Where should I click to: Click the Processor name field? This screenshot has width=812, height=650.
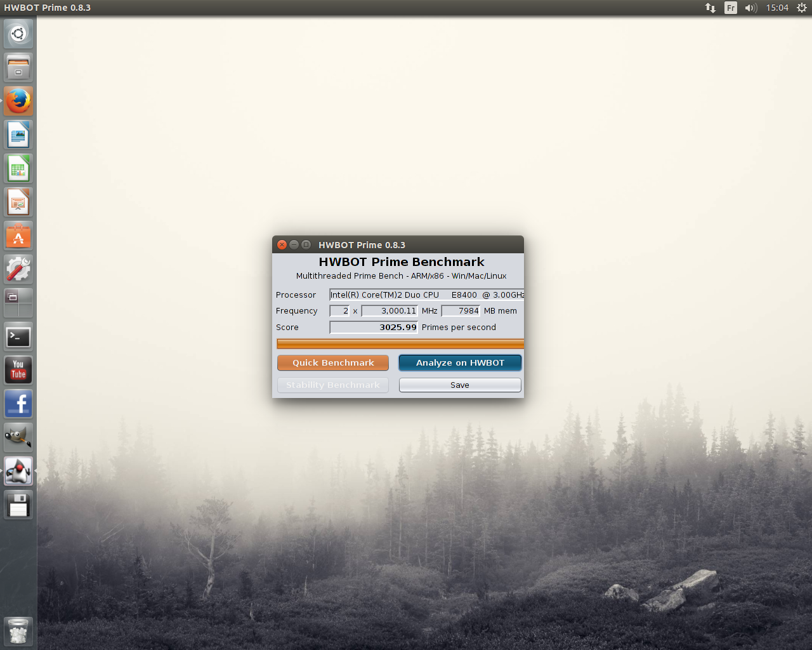pos(426,295)
